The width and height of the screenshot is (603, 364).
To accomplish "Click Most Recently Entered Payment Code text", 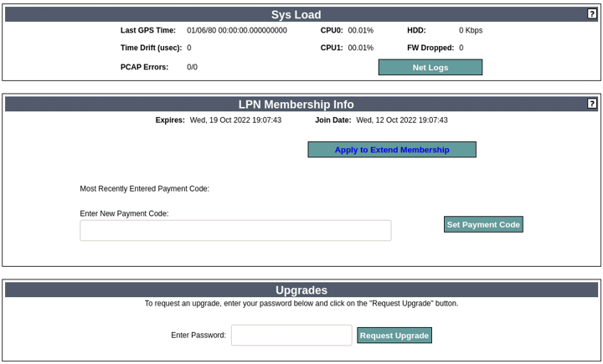I will [145, 189].
